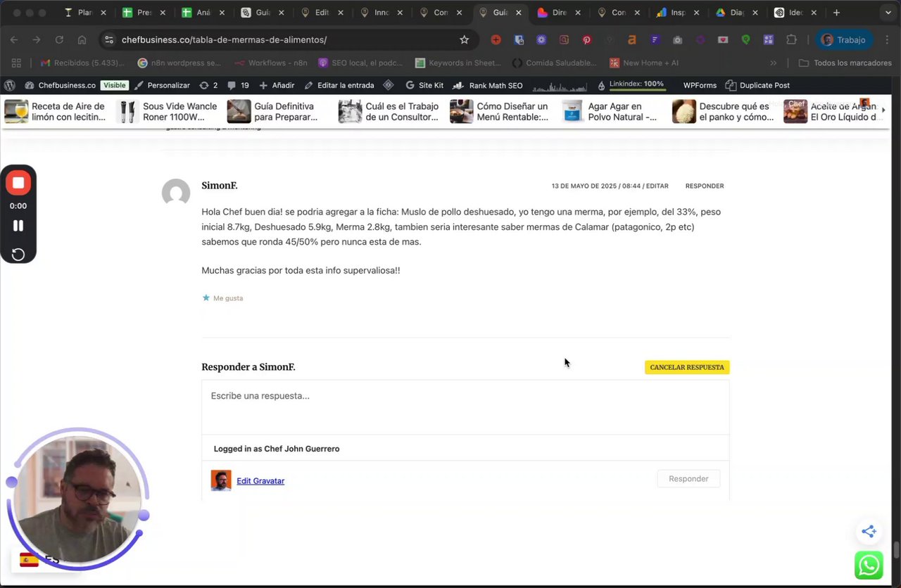
Task: Switch to the Pres spreadsheet tab
Action: [144, 13]
